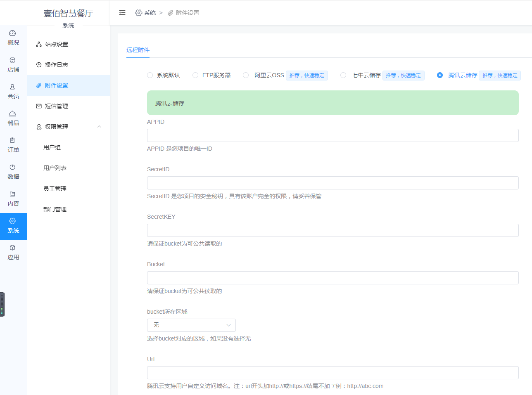Select the 腾讯云储存 radio option
532x395 pixels.
(x=440, y=75)
